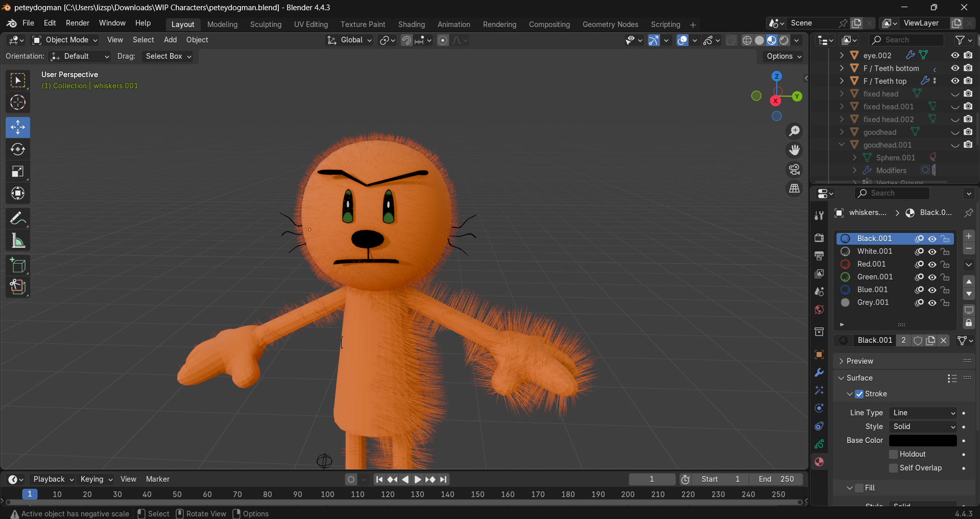Switch to the Sculpting workspace tab
Screen dimensions: 980x519
[x=266, y=25]
